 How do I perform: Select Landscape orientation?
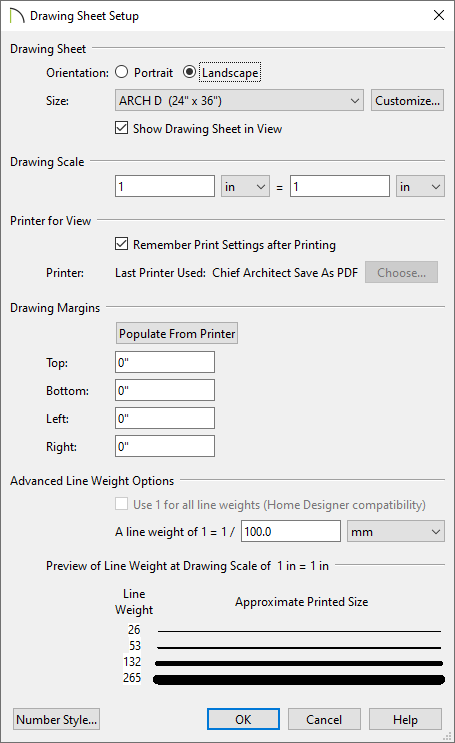[190, 72]
